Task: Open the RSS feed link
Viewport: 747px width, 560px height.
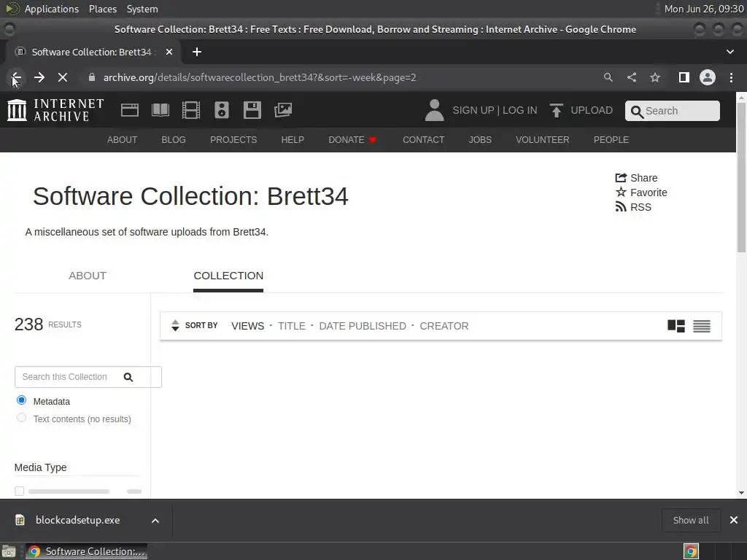Action: pyautogui.click(x=633, y=207)
